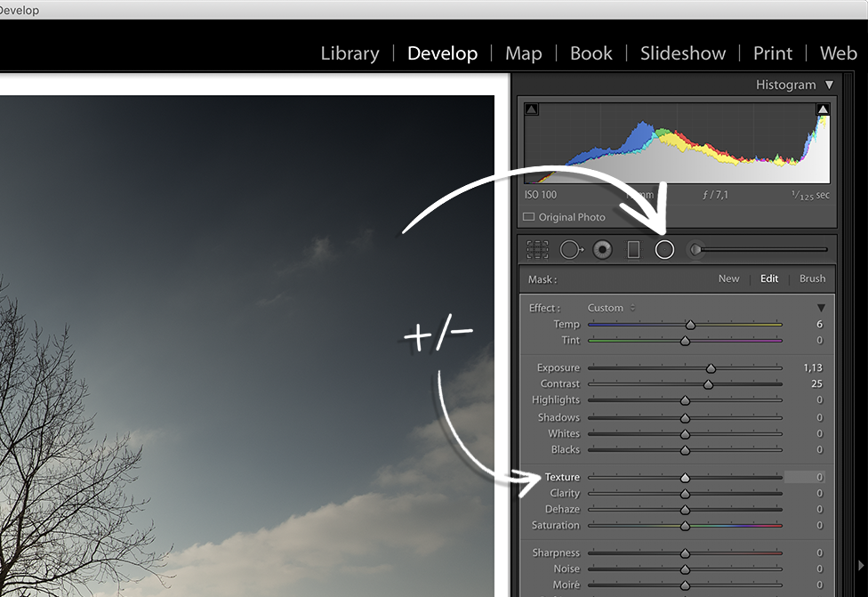The height and width of the screenshot is (597, 868).
Task: Collapse the Histogram panel triangle
Action: [x=829, y=85]
